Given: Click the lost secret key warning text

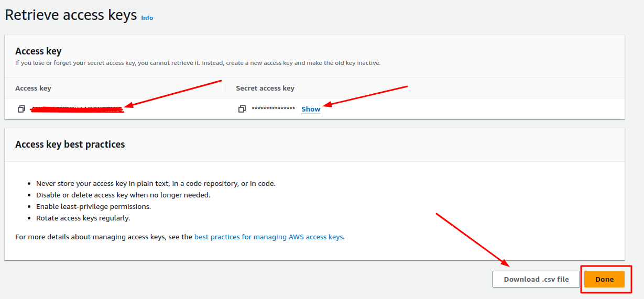Looking at the screenshot, I should [198, 63].
